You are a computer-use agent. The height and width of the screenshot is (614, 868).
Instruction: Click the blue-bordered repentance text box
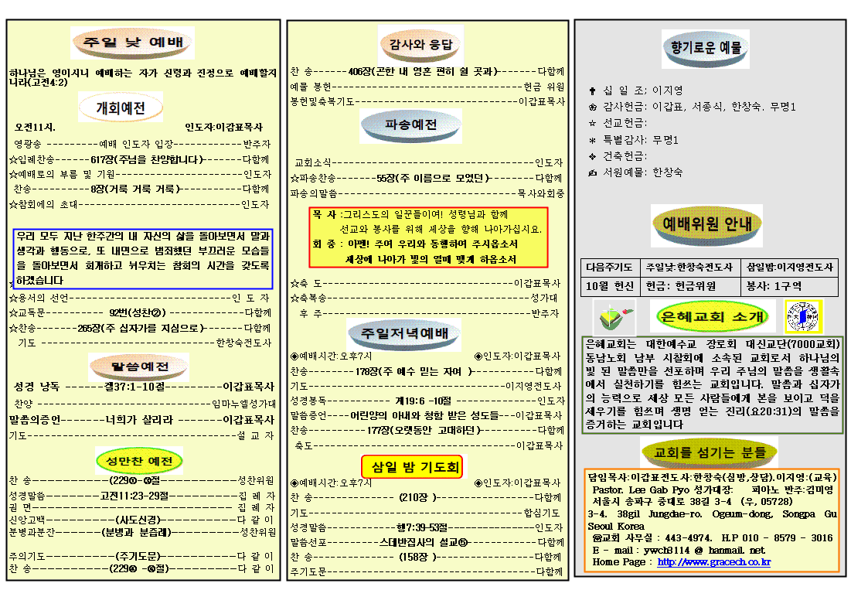coord(143,258)
